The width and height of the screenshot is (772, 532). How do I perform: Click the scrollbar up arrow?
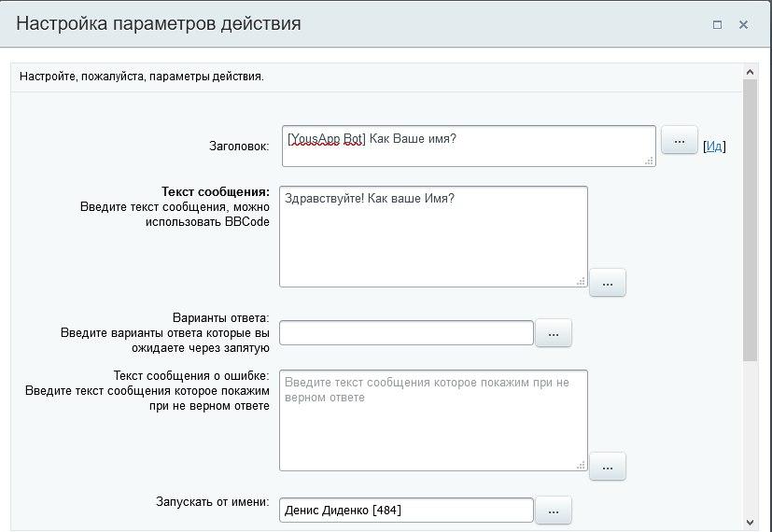750,72
